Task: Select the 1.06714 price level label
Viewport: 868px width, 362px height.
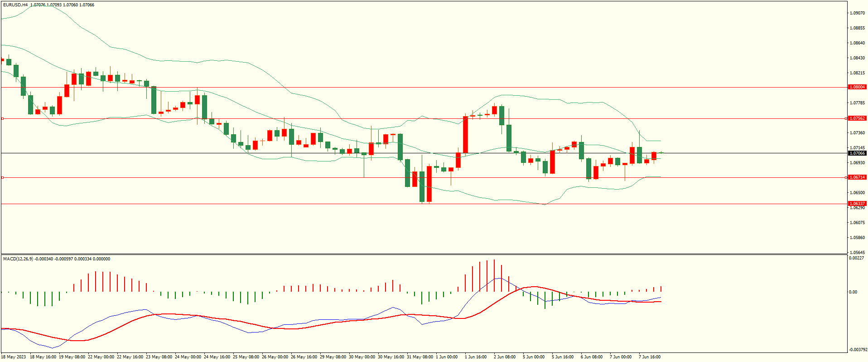Action: tap(857, 177)
